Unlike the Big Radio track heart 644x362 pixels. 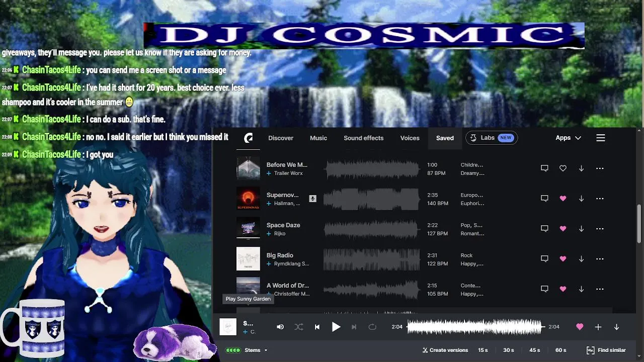(563, 259)
